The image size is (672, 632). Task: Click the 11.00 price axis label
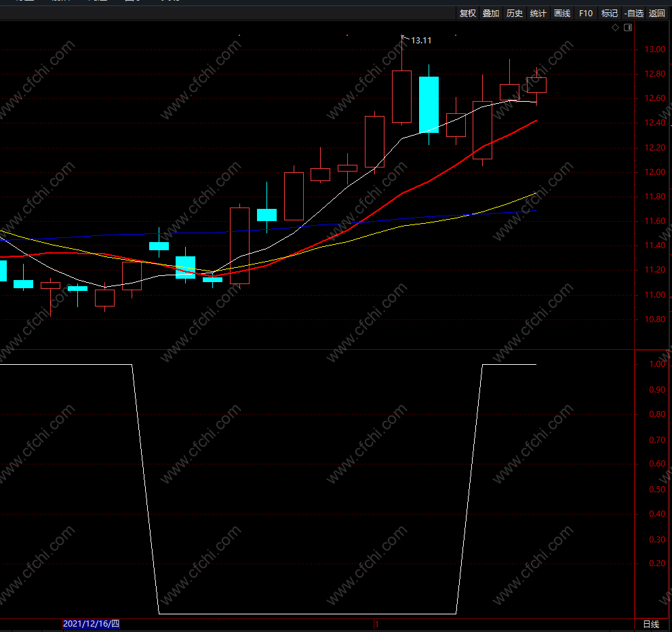[x=655, y=295]
